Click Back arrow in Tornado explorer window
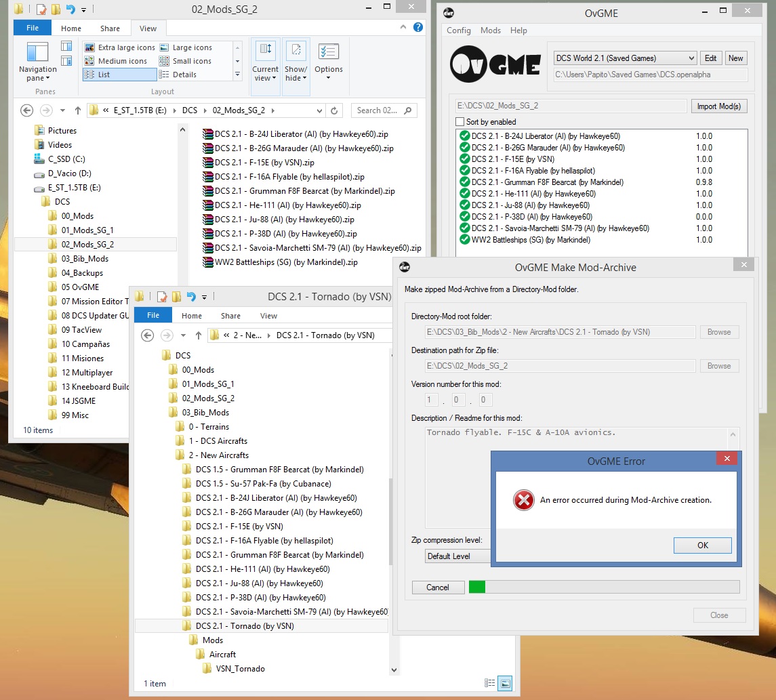This screenshot has width=776, height=700. pos(148,335)
